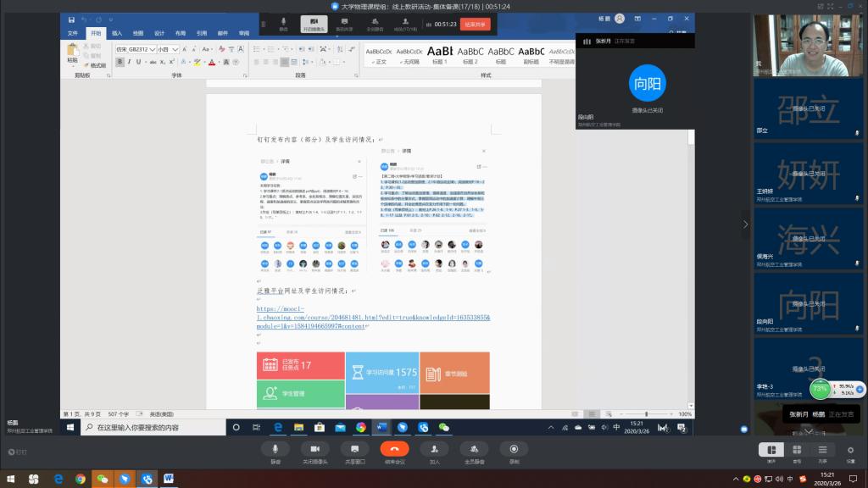Viewport: 868px width, 488px height.
Task: Adjust the Word zoom slider
Action: click(646, 413)
